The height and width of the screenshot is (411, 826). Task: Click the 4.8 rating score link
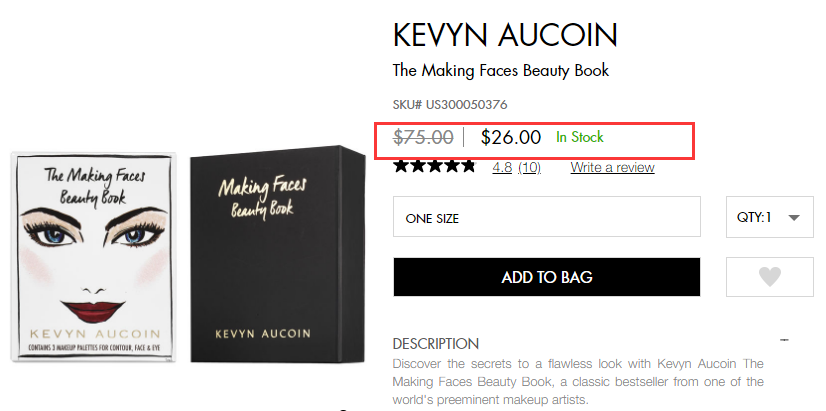click(502, 167)
